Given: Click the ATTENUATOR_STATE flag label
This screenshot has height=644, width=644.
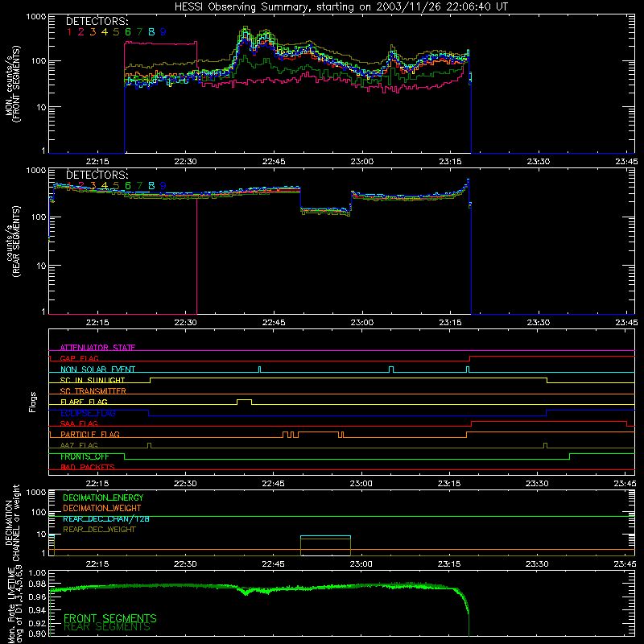Looking at the screenshot, I should pos(97,348).
